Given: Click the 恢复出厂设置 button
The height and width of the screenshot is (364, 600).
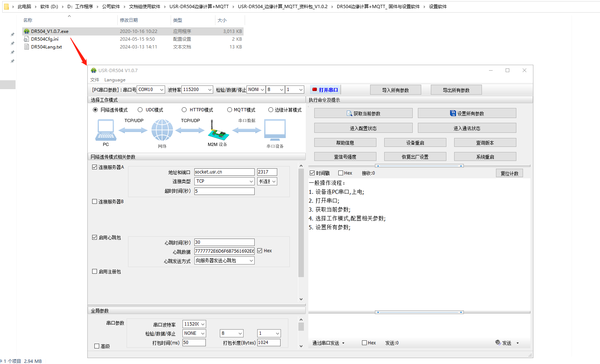Looking at the screenshot, I should point(415,157).
